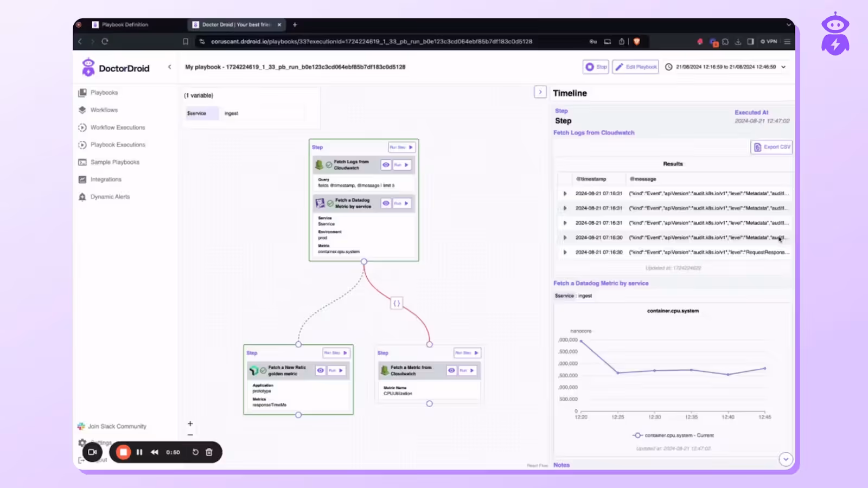Open browser extensions puzzle icon
Image resolution: width=868 pixels, height=488 pixels.
point(725,41)
